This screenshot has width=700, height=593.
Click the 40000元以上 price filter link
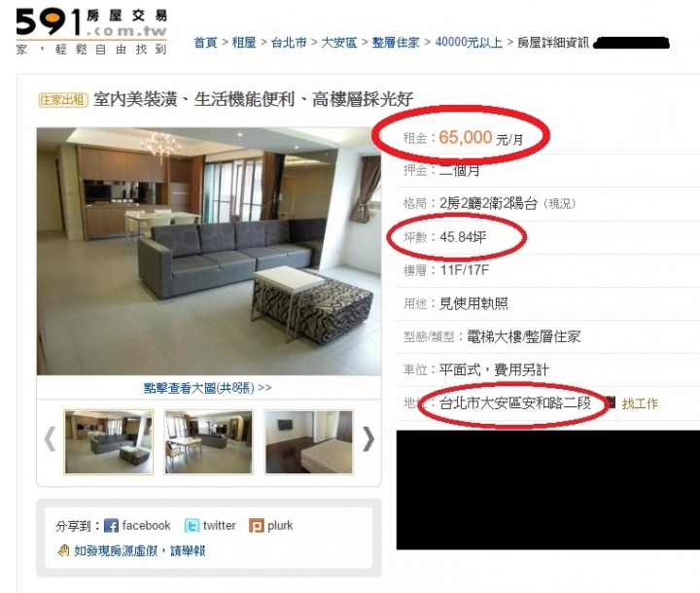coord(469,43)
